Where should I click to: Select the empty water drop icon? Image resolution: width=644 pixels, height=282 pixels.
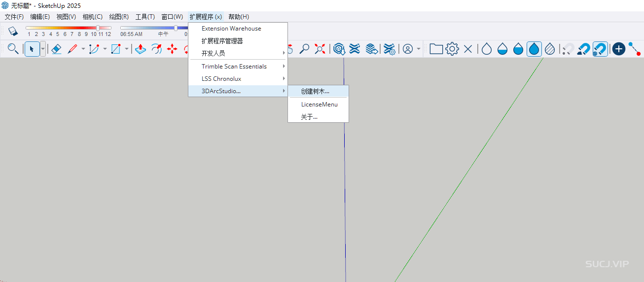tap(487, 49)
